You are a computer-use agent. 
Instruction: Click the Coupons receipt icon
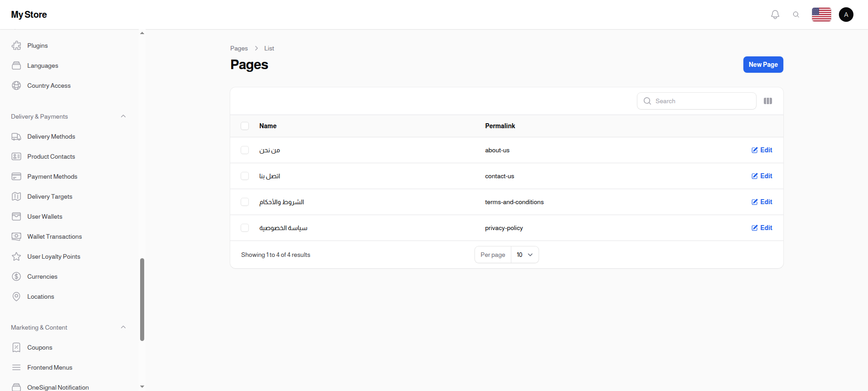(x=16, y=347)
